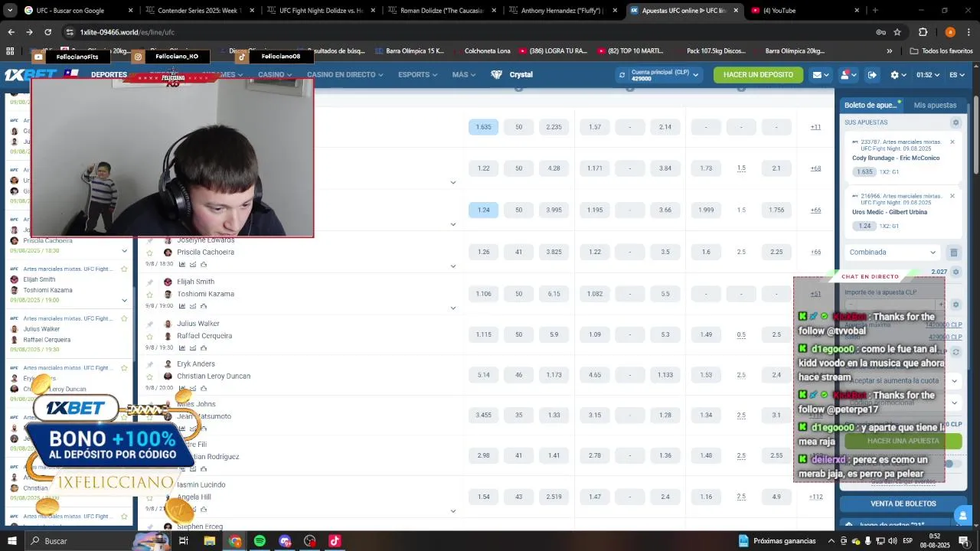Select 5.14 odds for Eryk Anders

483,375
